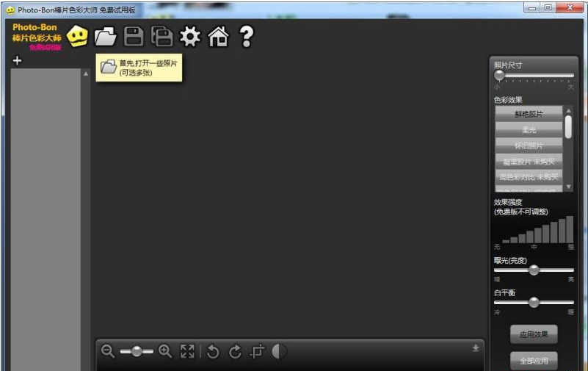Adjust the 白平衡 white balance slider

click(534, 302)
